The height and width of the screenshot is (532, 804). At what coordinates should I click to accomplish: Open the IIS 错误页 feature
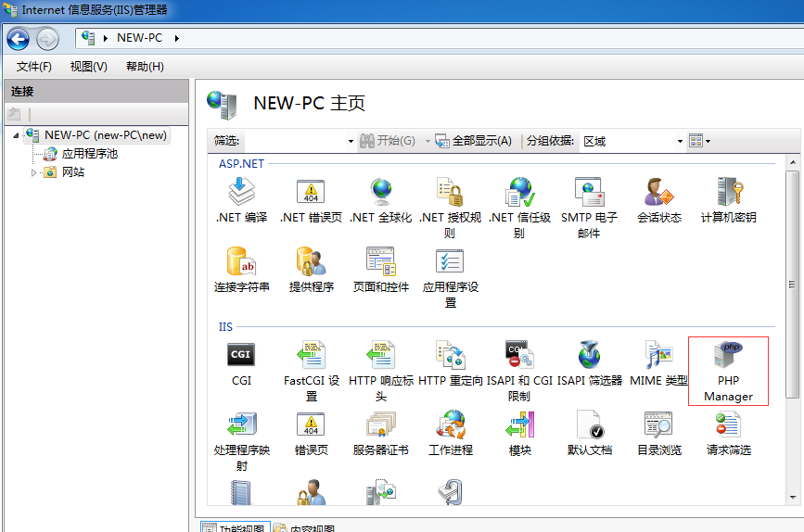click(311, 434)
